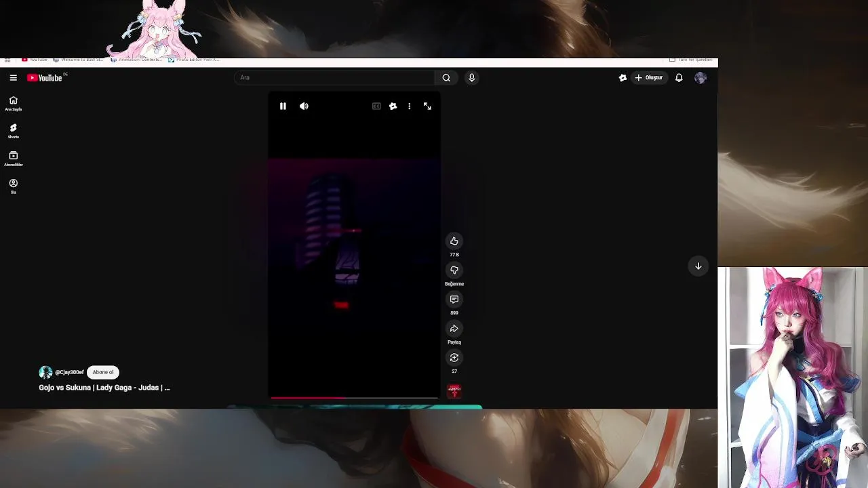Share the short via Paylaş
Viewport: 868px width, 488px height.
point(454,329)
